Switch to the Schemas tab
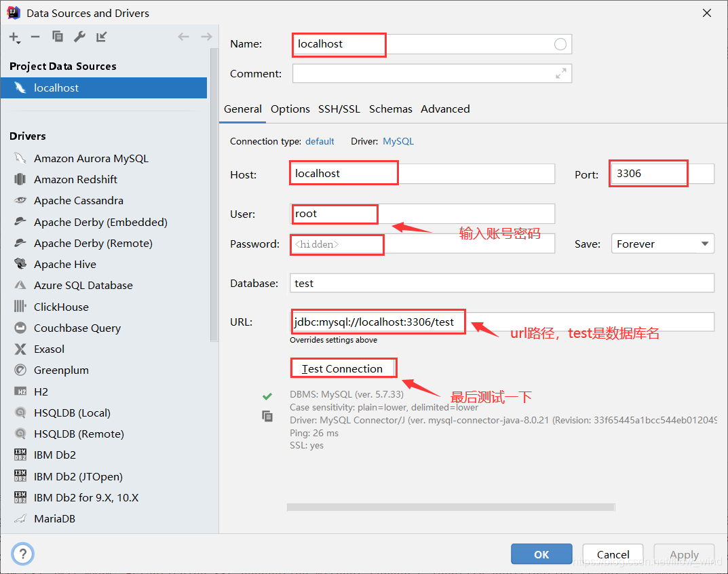 click(390, 109)
